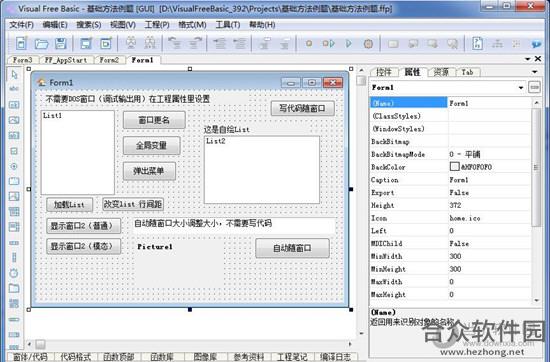Click the blue speech bubble toolbar icon
Viewport: 550px width, 362px height.
tap(536, 44)
